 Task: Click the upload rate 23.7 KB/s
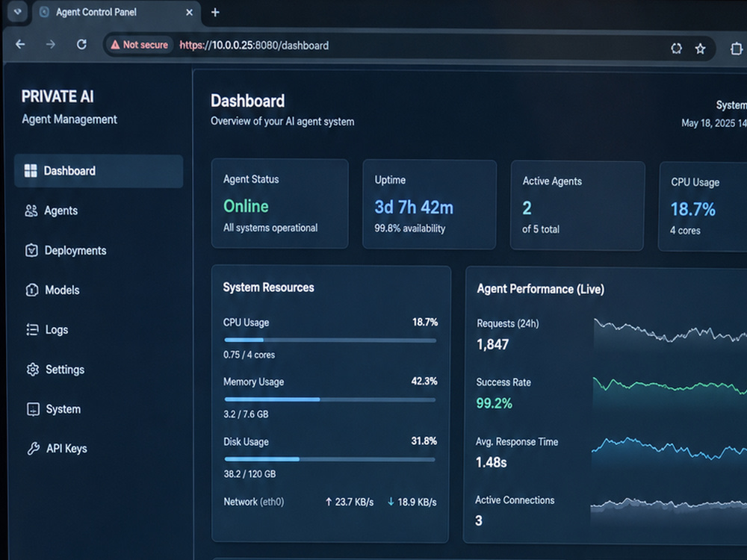coord(350,502)
